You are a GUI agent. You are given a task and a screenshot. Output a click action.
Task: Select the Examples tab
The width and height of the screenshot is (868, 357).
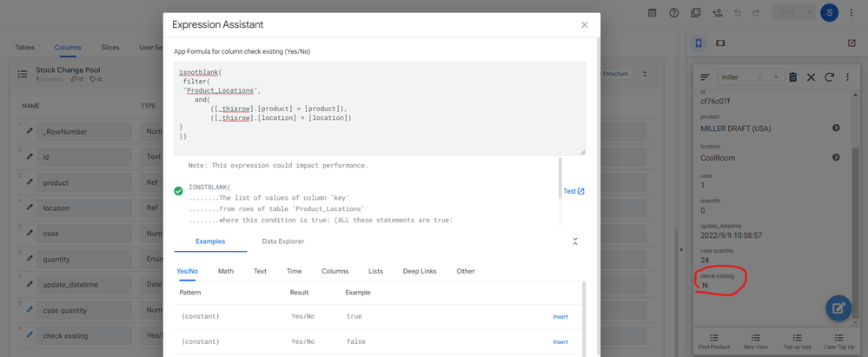point(210,241)
